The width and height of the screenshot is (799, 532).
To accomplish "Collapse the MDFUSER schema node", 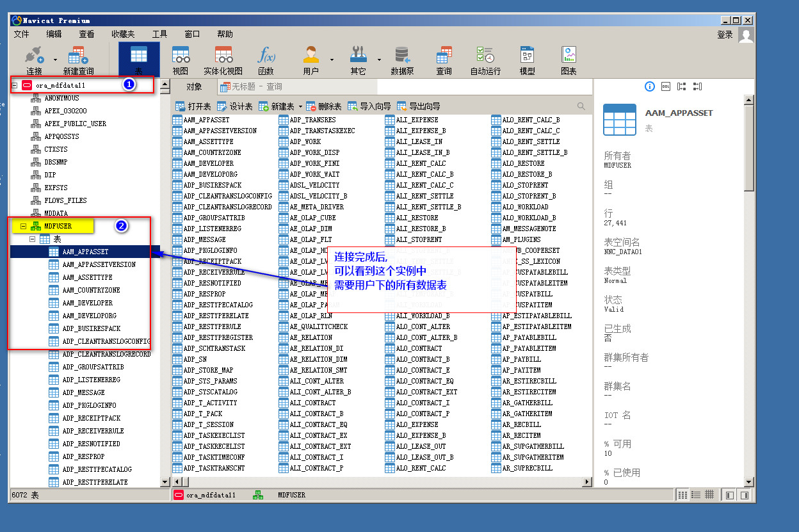I will (x=23, y=226).
